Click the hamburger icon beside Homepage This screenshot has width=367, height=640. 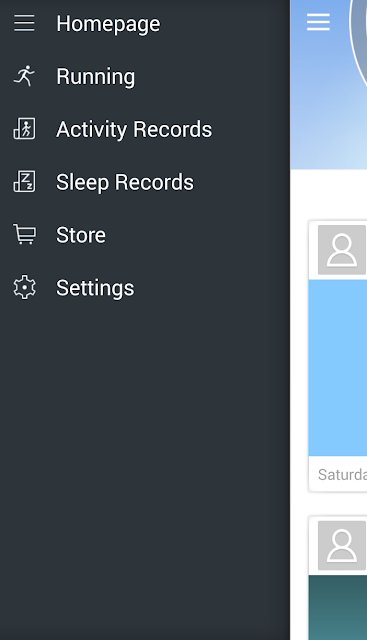24,23
